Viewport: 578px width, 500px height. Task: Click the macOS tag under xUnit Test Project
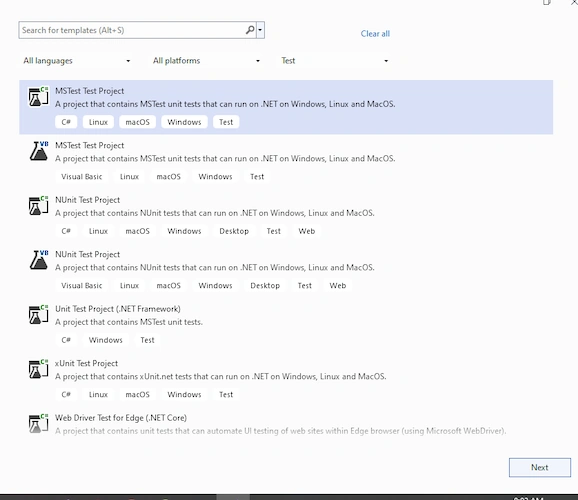(137, 395)
